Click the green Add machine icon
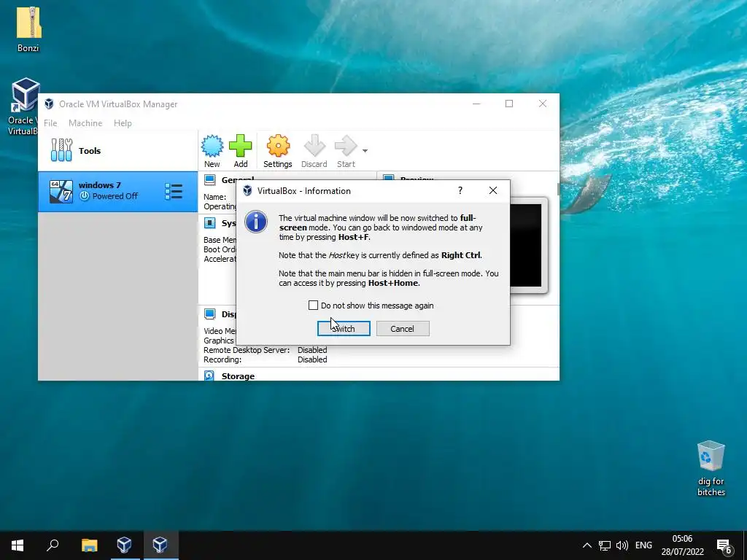The height and width of the screenshot is (560, 747). (x=241, y=146)
